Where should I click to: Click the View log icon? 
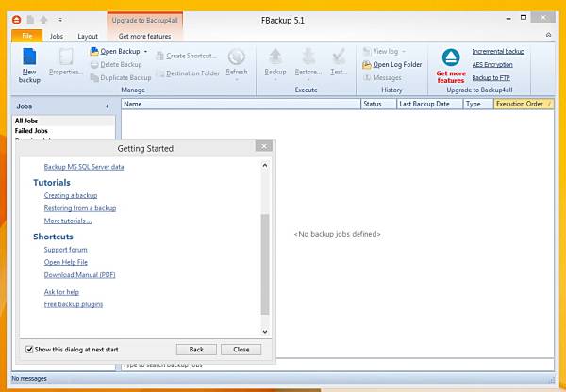[367, 51]
